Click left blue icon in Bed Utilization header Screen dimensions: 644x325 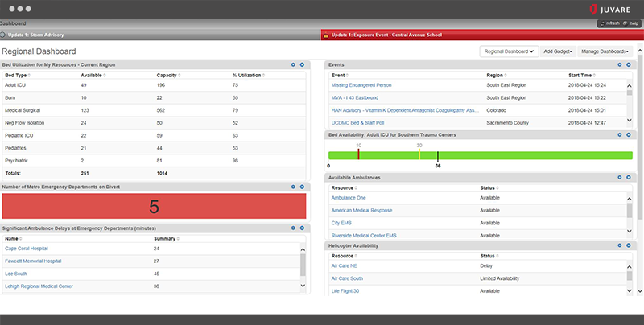293,65
